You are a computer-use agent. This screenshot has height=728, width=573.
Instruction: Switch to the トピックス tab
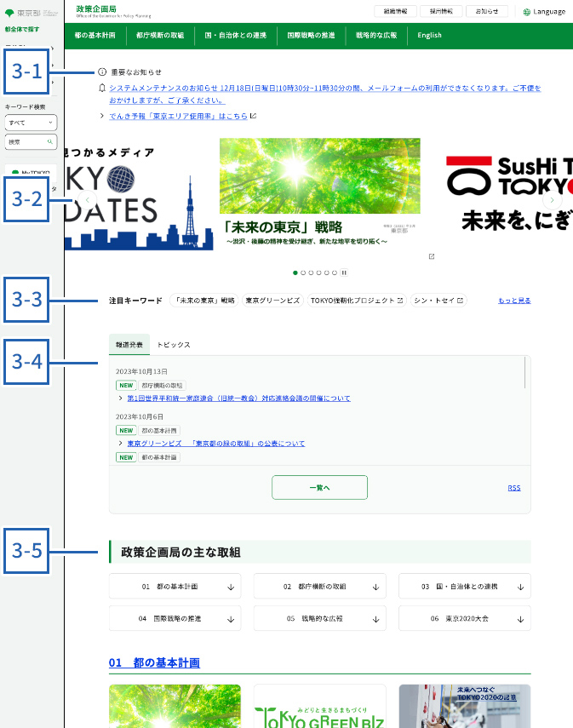[x=174, y=345]
